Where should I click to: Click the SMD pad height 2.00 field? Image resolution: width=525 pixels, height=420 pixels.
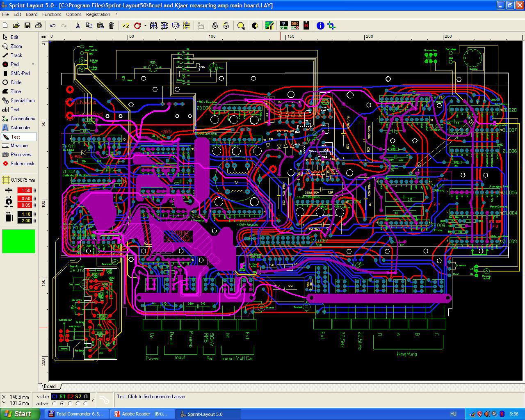pyautogui.click(x=25, y=221)
